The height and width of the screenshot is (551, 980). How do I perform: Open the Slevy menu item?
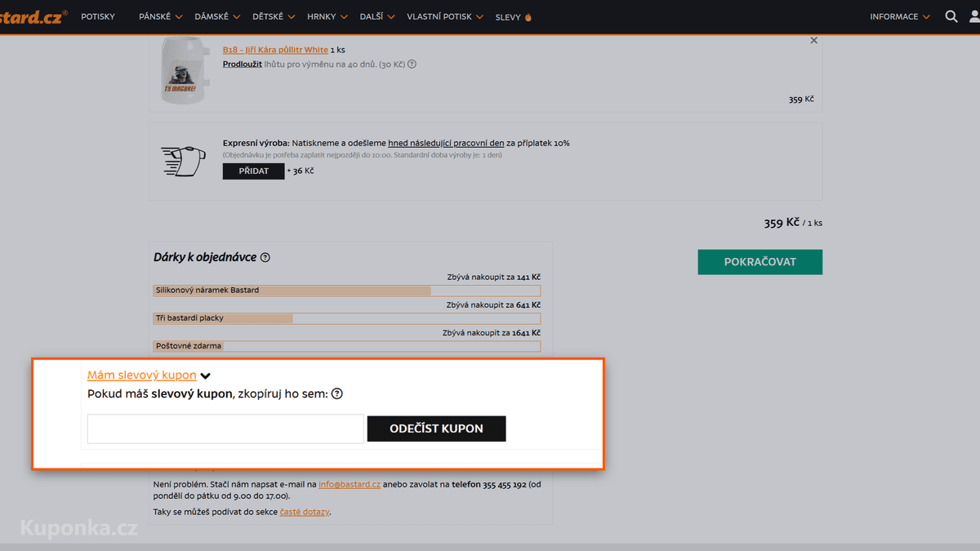point(513,16)
